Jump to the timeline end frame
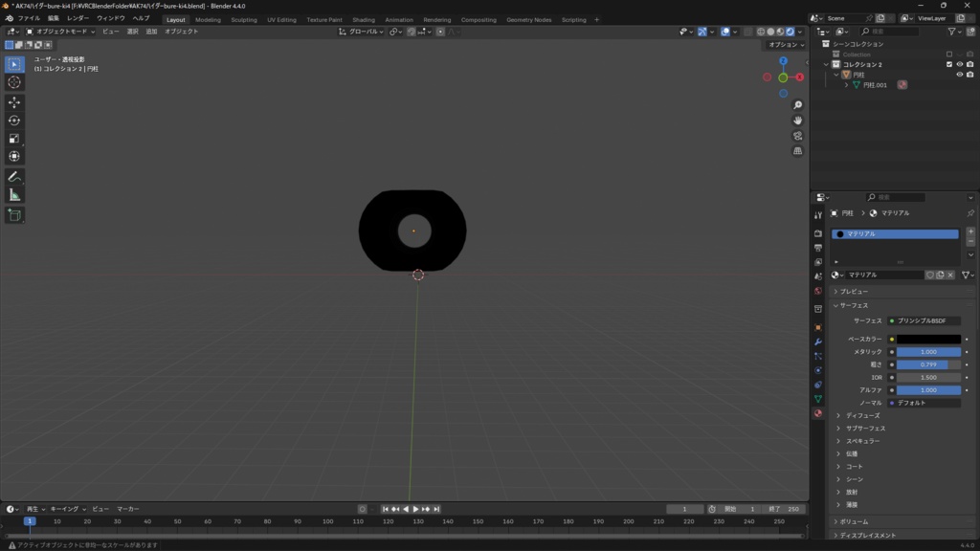This screenshot has height=551, width=980. pyautogui.click(x=436, y=509)
